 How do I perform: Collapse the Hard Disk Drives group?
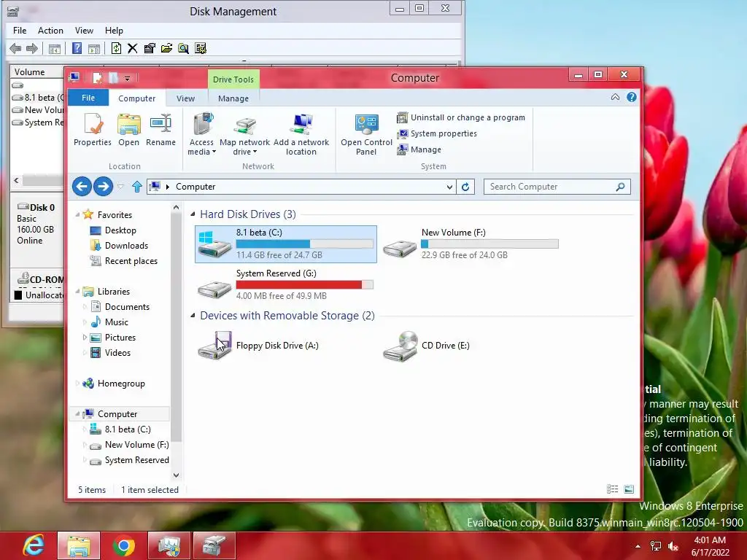[x=193, y=214]
